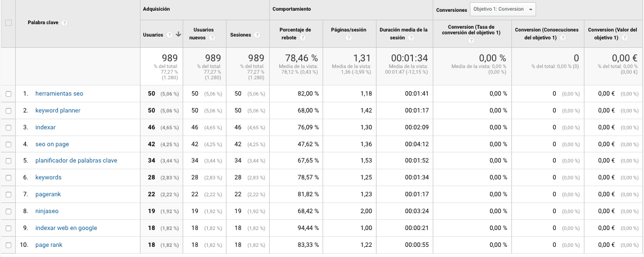Viewport: 644px width, 257px height.
Task: Click help icon next to Palabra clave
Action: [65, 23]
